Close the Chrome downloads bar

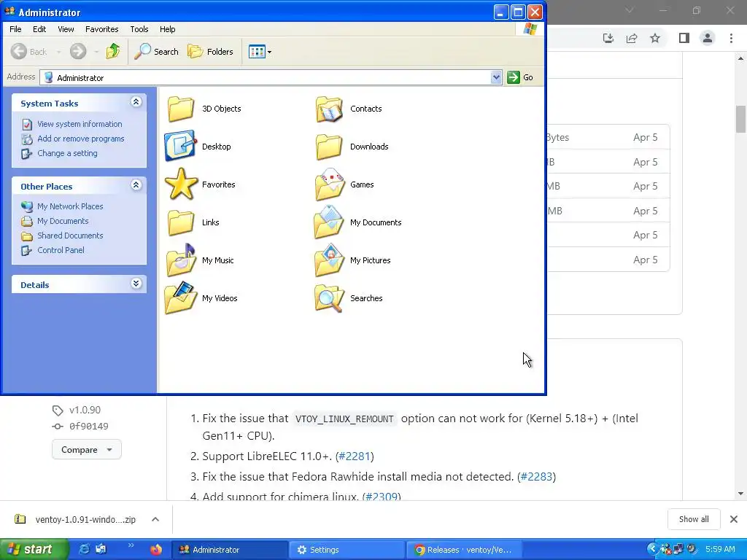734,519
